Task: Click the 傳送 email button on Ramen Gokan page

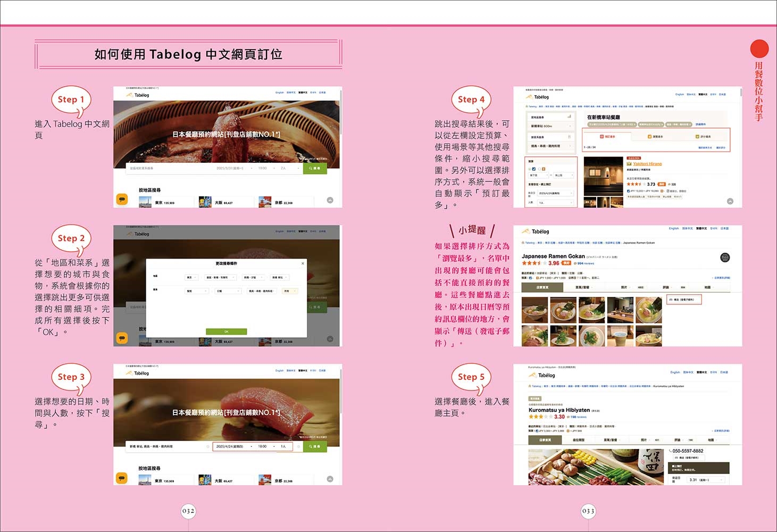Action: 684,300
